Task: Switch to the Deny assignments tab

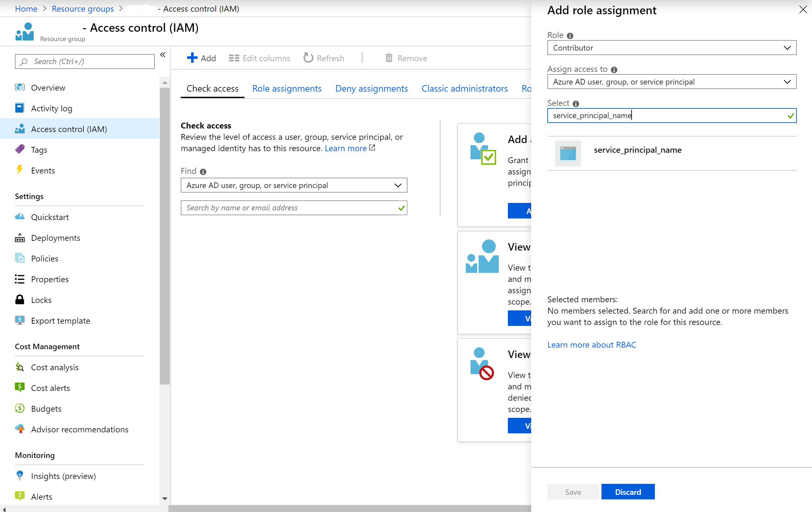Action: (x=371, y=88)
